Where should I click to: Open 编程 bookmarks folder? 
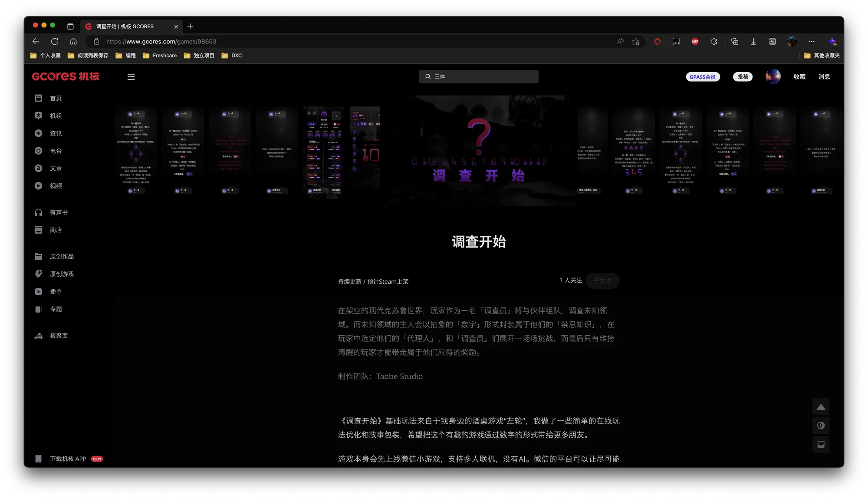125,56
